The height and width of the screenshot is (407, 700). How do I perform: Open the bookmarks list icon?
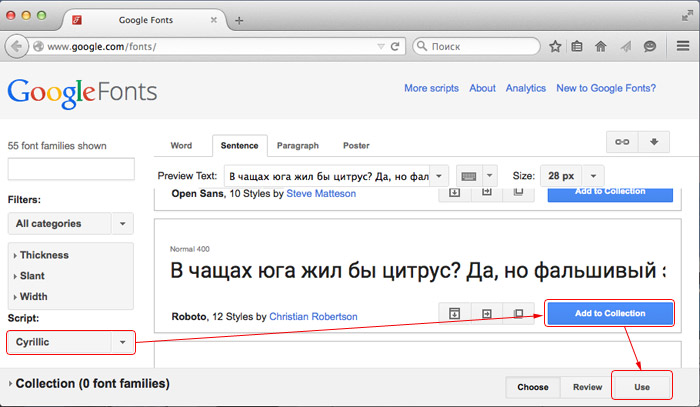pyautogui.click(x=577, y=46)
